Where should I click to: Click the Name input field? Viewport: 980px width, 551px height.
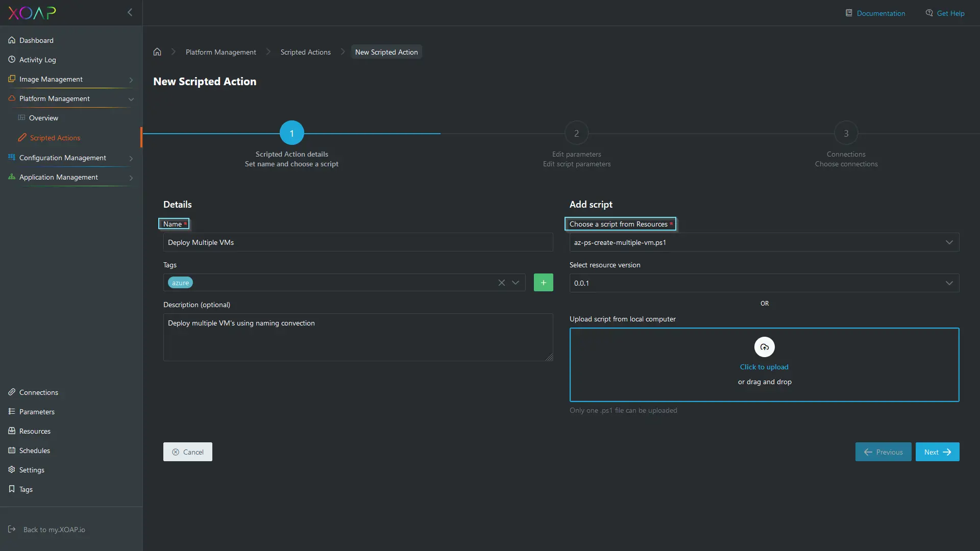click(358, 242)
